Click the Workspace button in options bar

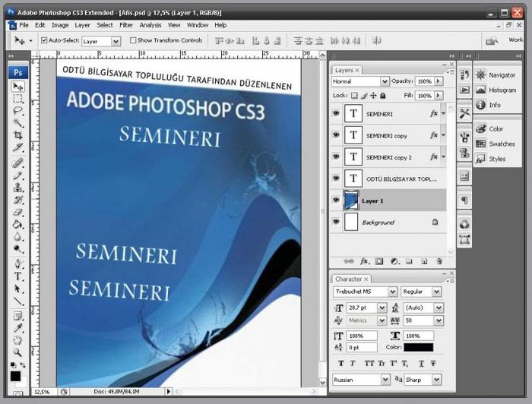[x=515, y=40]
